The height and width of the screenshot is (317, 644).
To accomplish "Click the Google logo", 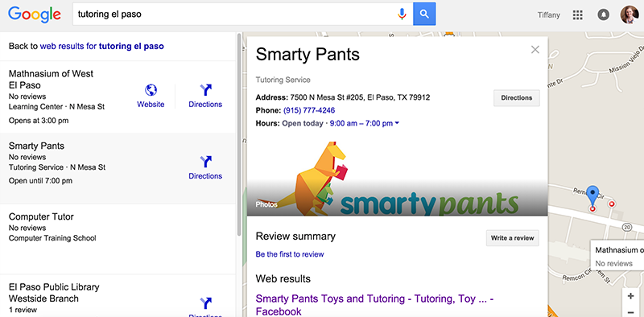I will pos(35,14).
